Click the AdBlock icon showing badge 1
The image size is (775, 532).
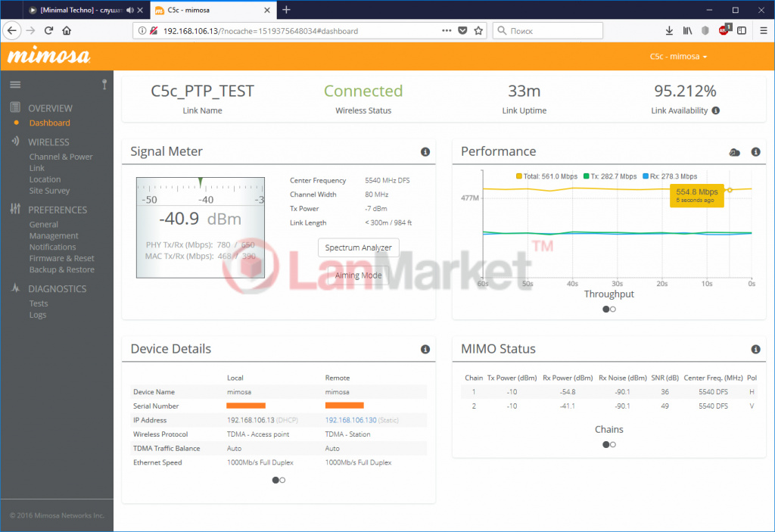(724, 30)
